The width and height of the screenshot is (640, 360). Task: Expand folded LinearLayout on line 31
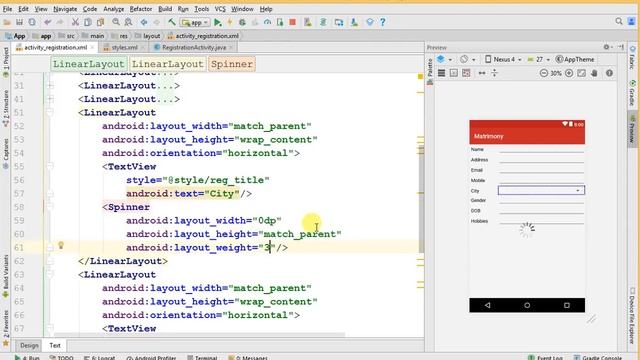(50, 85)
